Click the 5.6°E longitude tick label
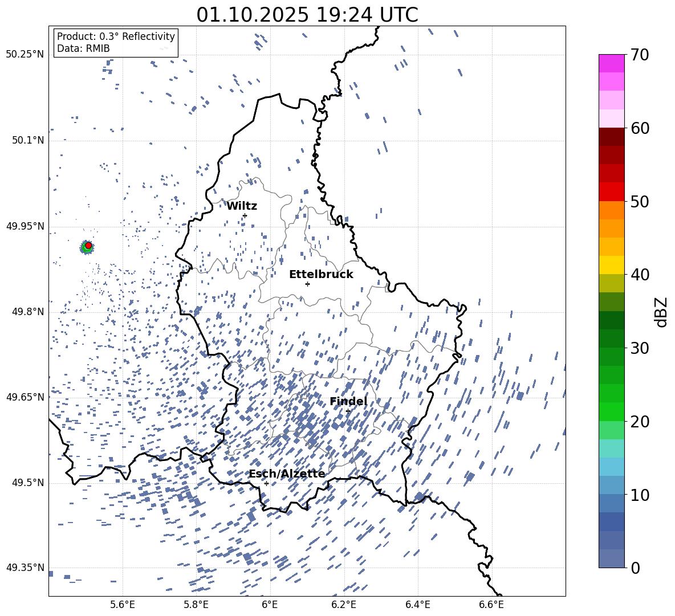The height and width of the screenshot is (616, 675). point(123,604)
